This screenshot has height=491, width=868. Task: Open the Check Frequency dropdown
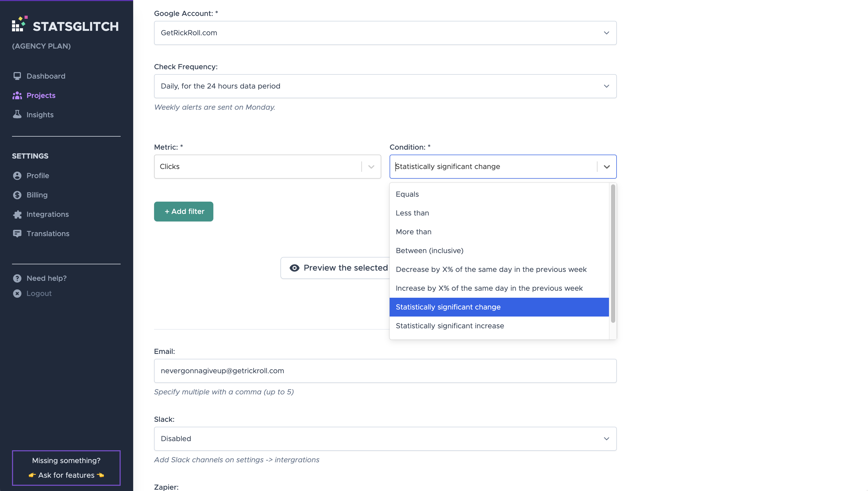pyautogui.click(x=385, y=86)
